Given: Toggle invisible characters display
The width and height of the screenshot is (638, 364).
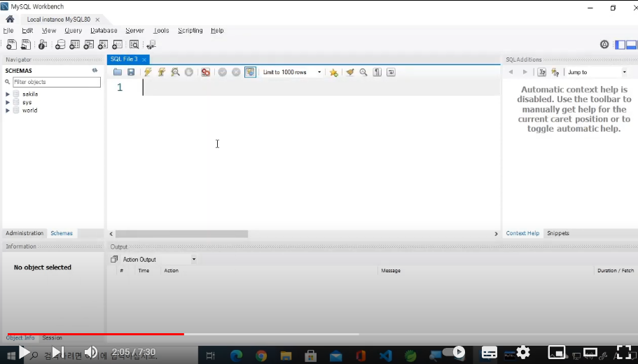Looking at the screenshot, I should pyautogui.click(x=377, y=72).
